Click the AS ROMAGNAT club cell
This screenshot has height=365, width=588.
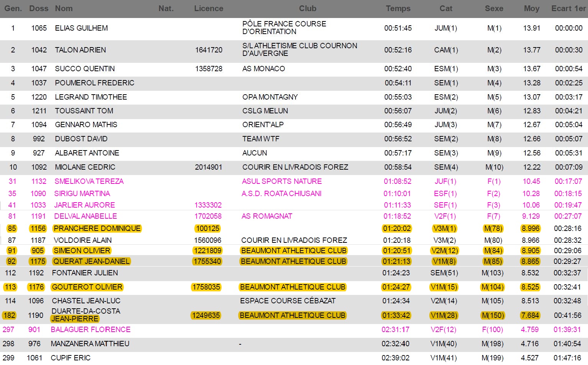tap(267, 216)
